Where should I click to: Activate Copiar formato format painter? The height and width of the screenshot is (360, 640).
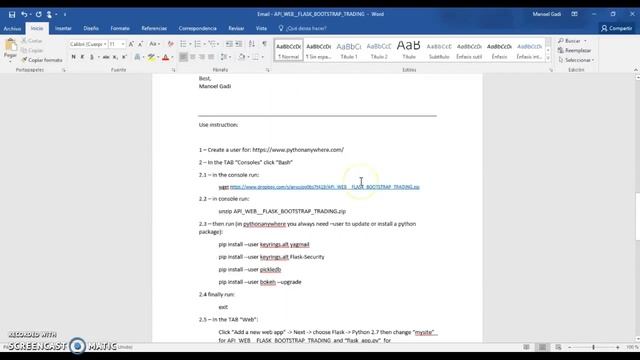pyautogui.click(x=42, y=60)
